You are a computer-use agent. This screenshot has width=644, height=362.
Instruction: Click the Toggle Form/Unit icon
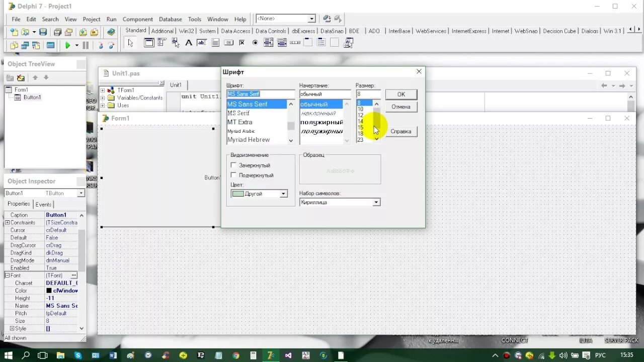coord(36,45)
